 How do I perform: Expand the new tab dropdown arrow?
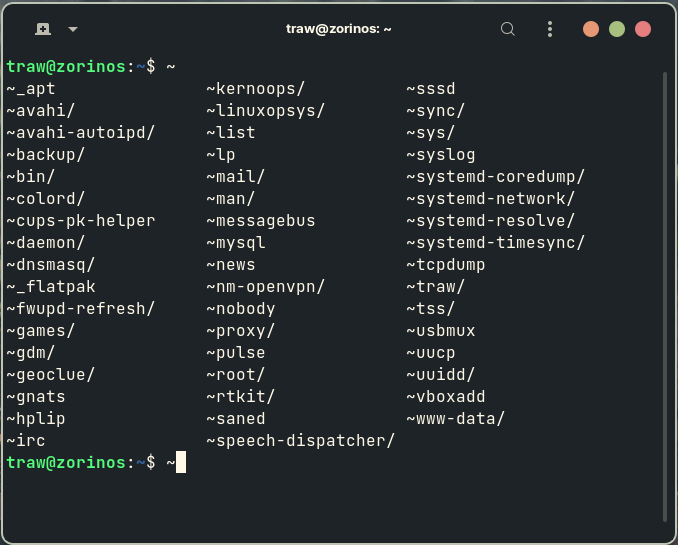click(x=73, y=29)
